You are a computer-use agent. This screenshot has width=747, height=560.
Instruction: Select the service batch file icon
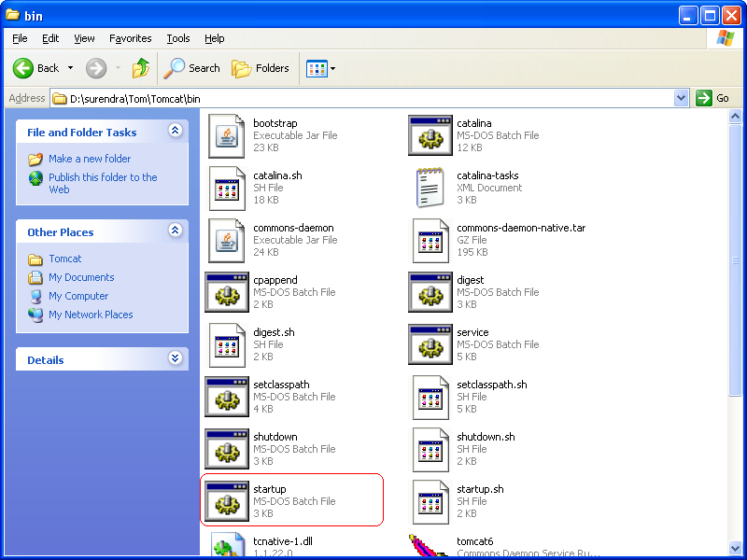pos(430,344)
